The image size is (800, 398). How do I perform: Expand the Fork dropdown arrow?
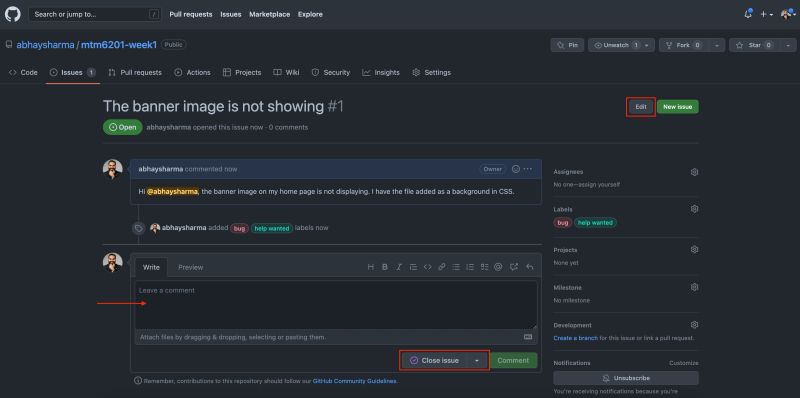716,45
